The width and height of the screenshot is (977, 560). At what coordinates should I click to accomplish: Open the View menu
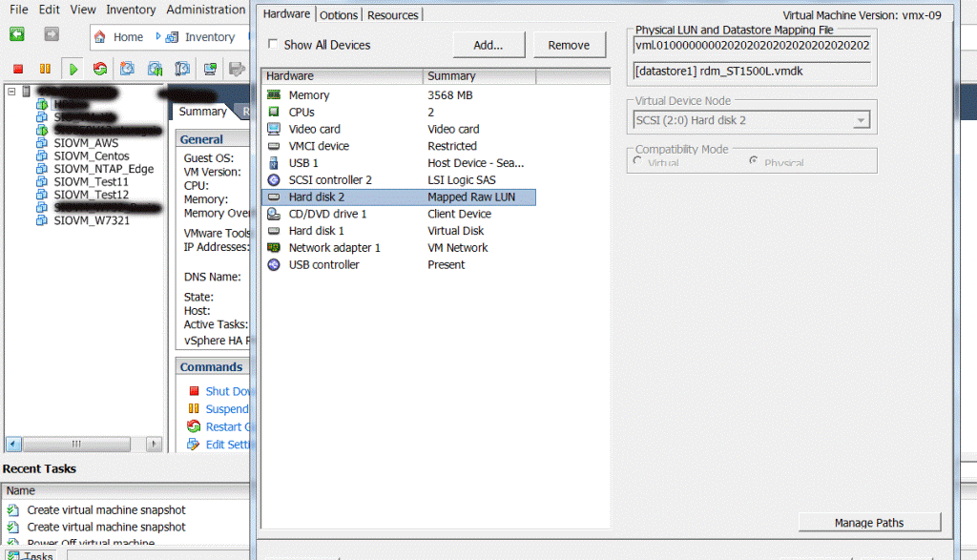83,10
